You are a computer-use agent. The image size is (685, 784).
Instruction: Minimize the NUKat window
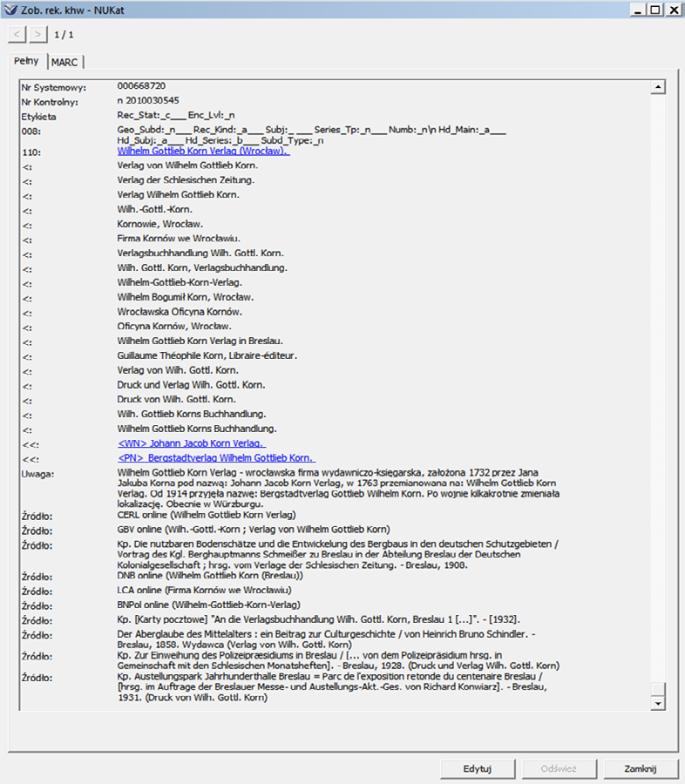[x=637, y=10]
